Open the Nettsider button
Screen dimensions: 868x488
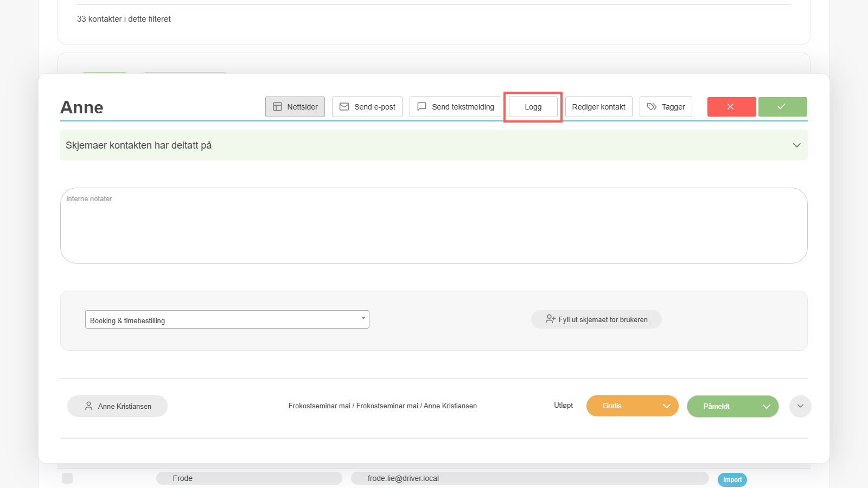pos(295,107)
